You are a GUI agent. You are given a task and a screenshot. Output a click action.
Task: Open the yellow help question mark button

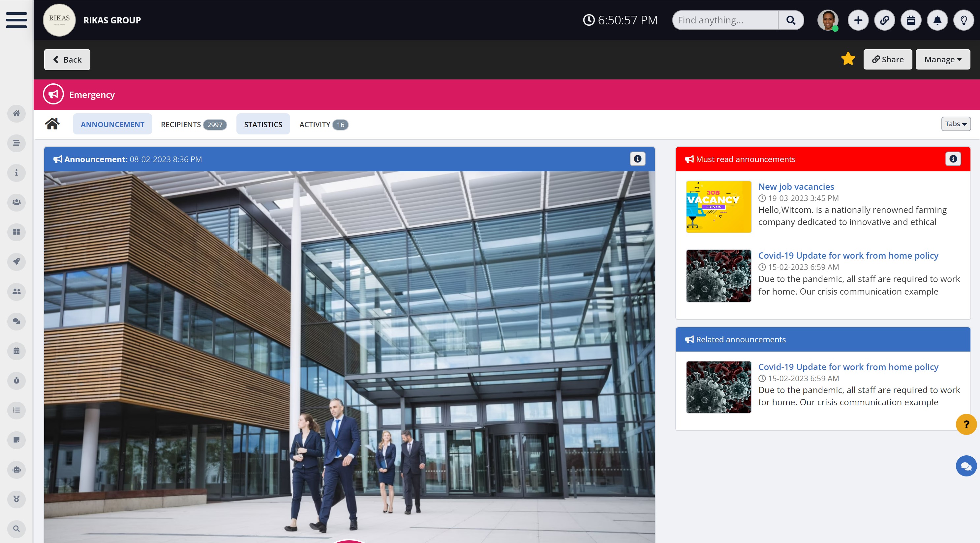[965, 424]
